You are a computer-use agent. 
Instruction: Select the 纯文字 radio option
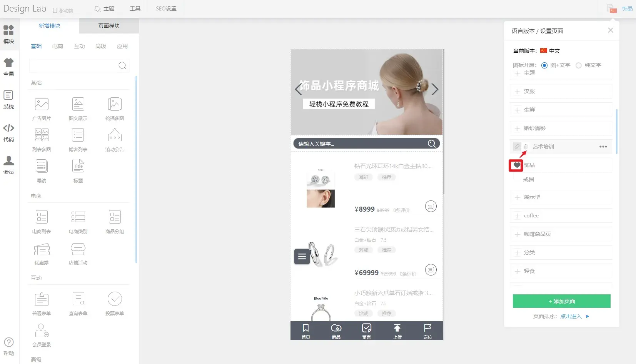[x=579, y=65]
